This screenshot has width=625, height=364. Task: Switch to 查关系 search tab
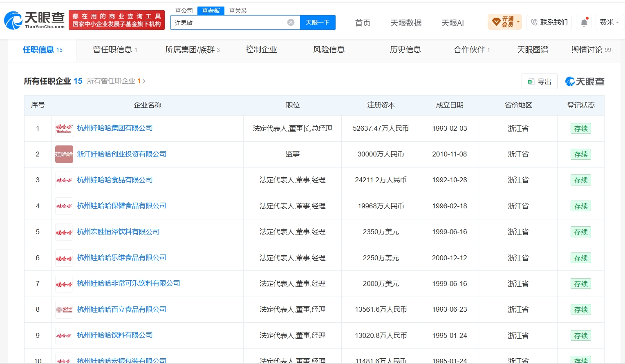click(x=238, y=11)
